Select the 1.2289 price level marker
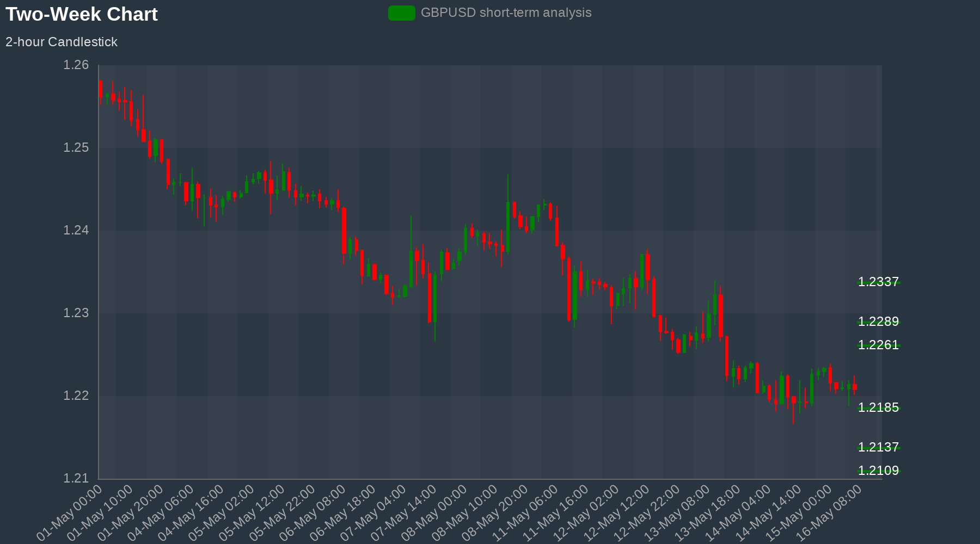Image resolution: width=980 pixels, height=544 pixels. (878, 322)
